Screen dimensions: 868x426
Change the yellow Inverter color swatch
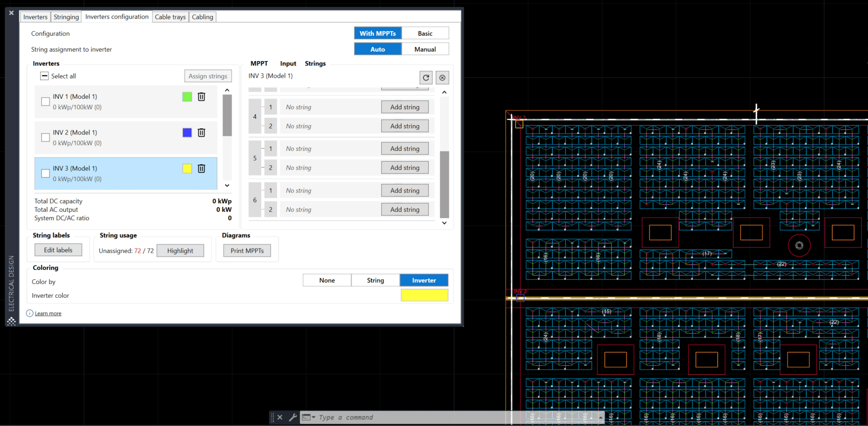coord(425,295)
